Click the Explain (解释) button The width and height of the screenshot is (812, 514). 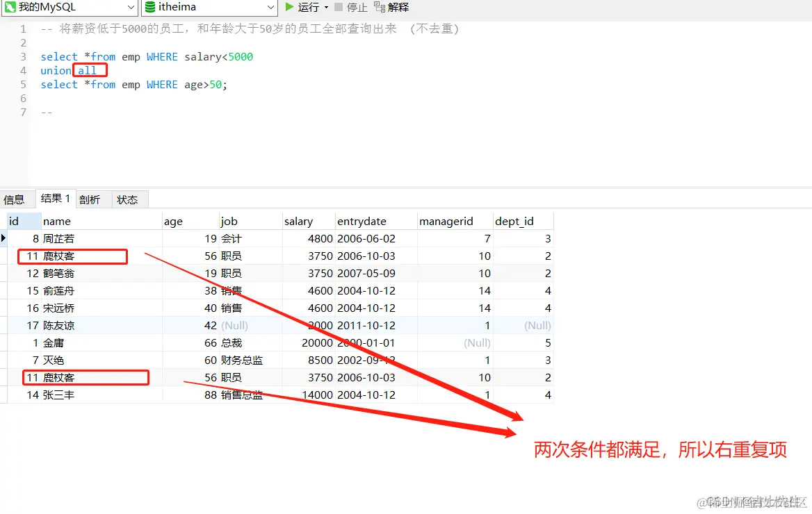click(x=392, y=7)
